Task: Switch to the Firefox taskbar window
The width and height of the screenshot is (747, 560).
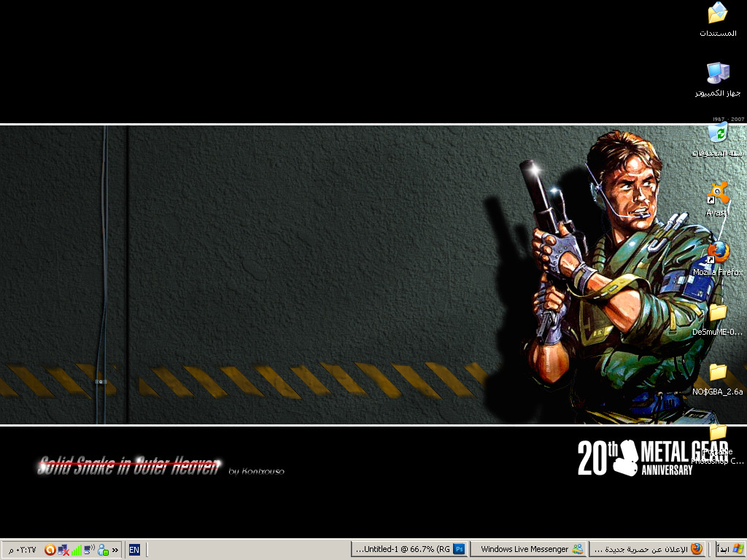Action: (x=647, y=550)
